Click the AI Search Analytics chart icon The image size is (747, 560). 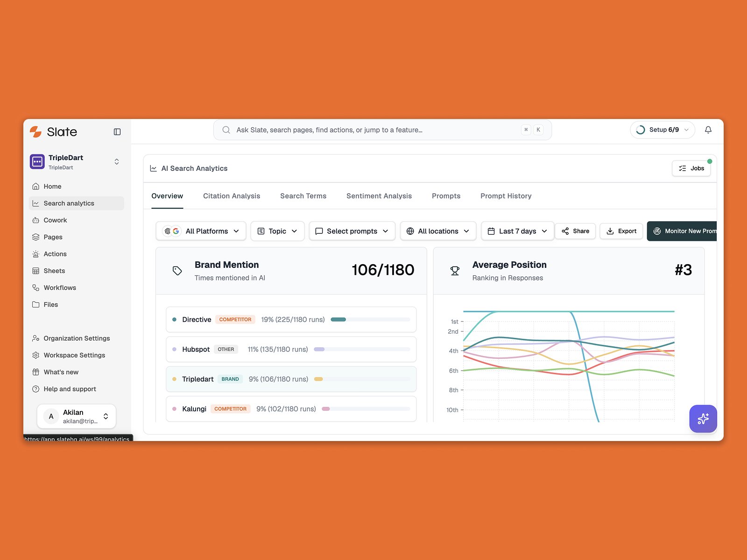click(x=153, y=168)
